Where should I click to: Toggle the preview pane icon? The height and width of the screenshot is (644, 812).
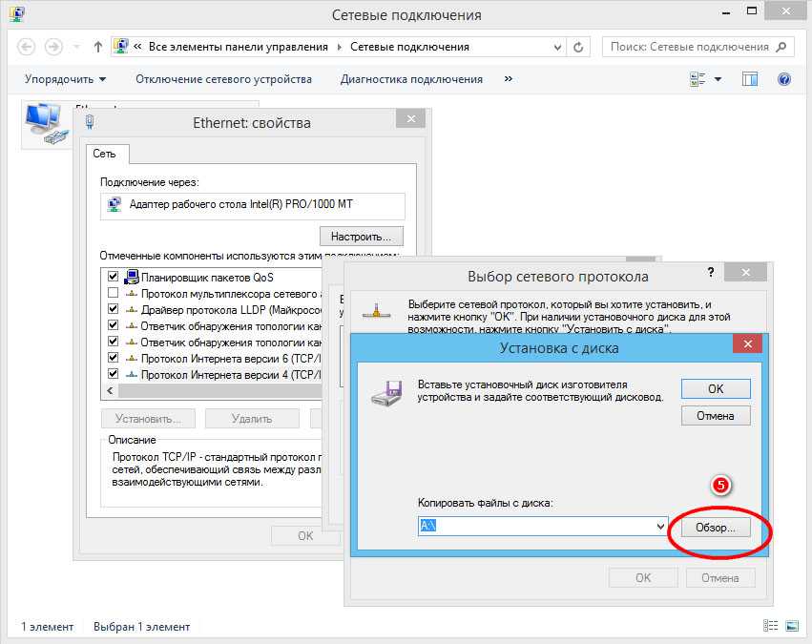click(x=750, y=79)
